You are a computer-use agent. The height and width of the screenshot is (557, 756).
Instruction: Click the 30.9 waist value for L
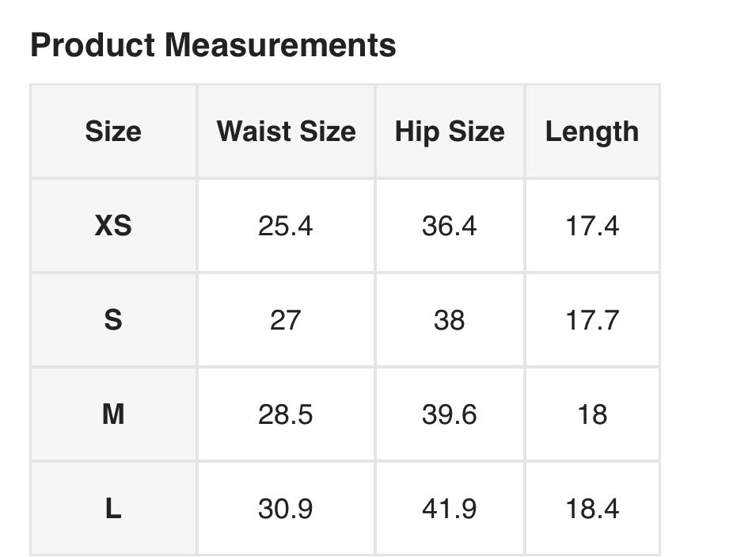(286, 509)
